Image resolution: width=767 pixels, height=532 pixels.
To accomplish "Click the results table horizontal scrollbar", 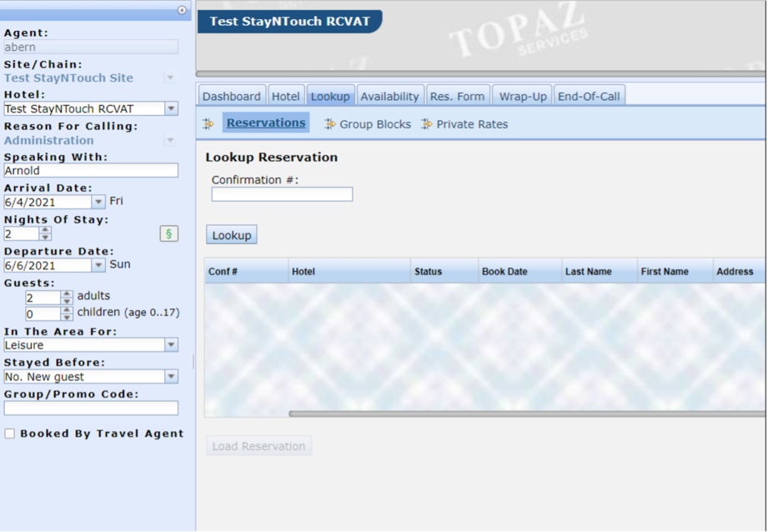I will 527,414.
